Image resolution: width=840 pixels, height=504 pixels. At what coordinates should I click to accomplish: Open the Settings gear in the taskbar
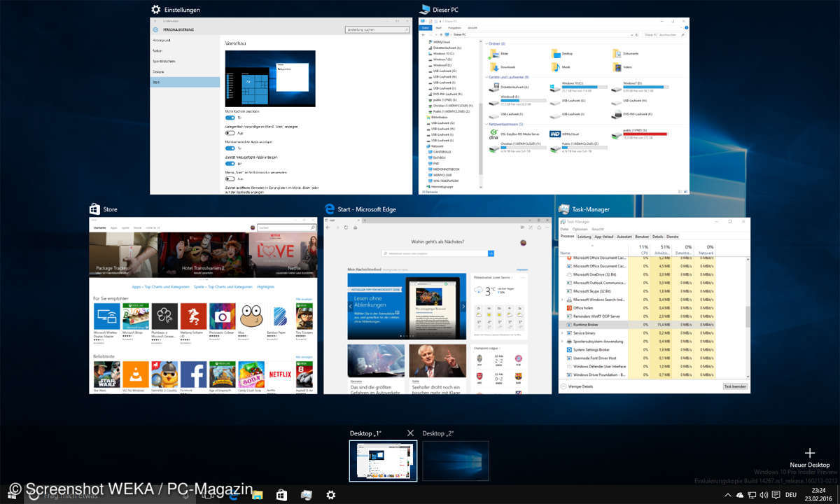[331, 495]
